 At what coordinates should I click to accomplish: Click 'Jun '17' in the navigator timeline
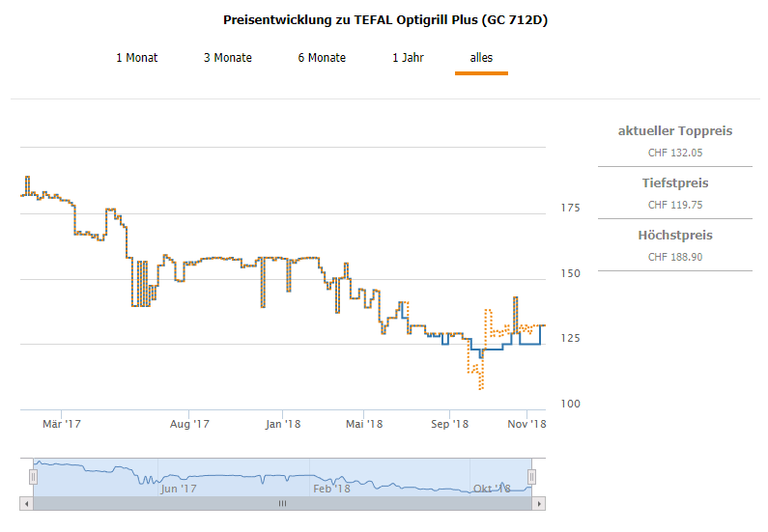(x=178, y=489)
